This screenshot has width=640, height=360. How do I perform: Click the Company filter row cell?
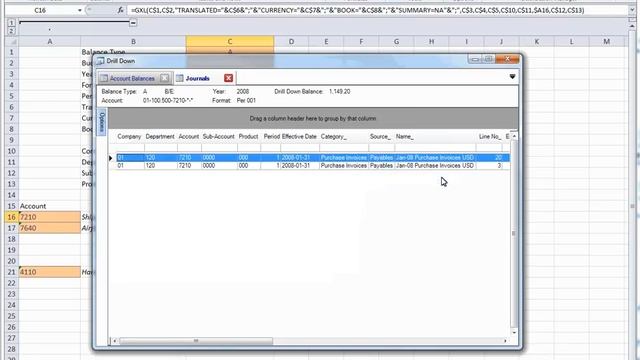point(130,148)
